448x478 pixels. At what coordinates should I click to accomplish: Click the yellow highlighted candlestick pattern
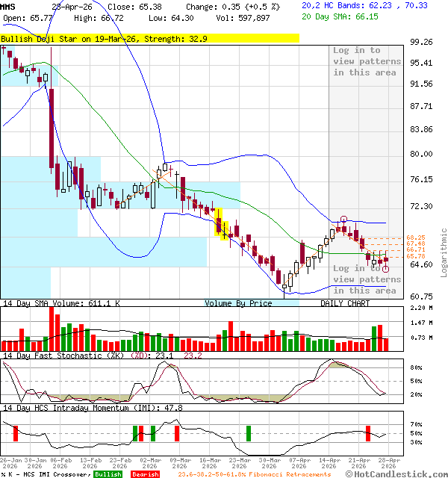coord(221,222)
